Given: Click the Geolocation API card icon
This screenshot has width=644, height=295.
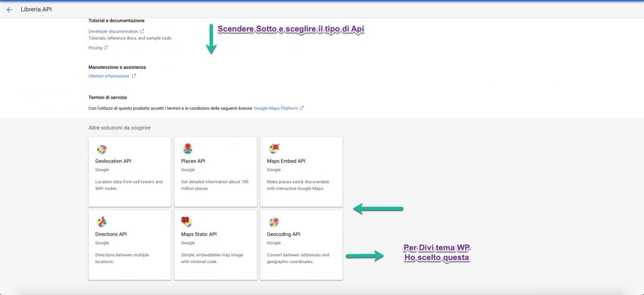Looking at the screenshot, I should [101, 149].
